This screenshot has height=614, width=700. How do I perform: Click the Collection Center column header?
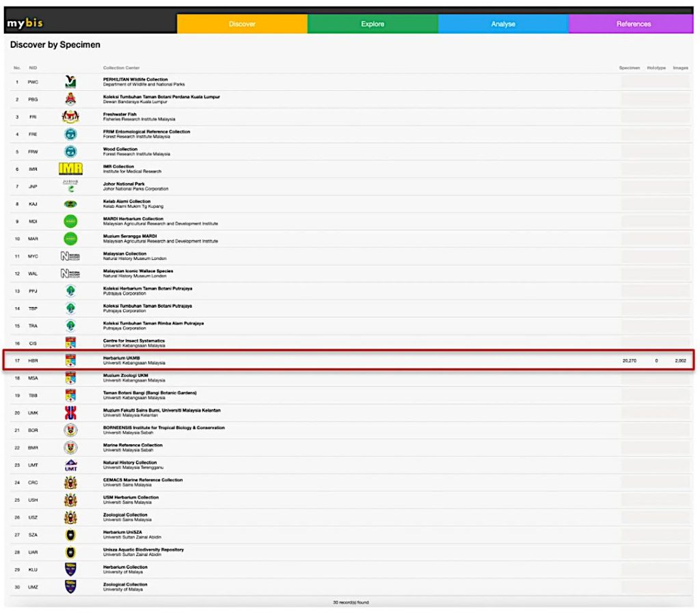click(122, 68)
